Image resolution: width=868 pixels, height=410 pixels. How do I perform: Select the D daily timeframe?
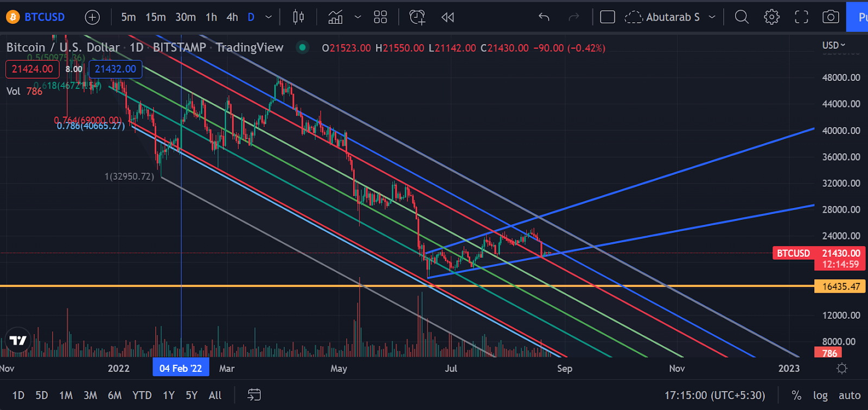click(251, 17)
